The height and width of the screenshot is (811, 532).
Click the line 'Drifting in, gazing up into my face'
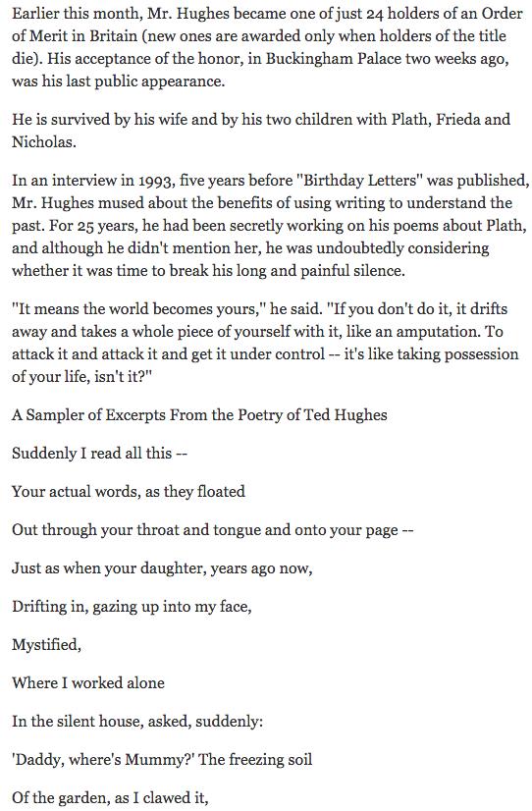click(x=132, y=606)
